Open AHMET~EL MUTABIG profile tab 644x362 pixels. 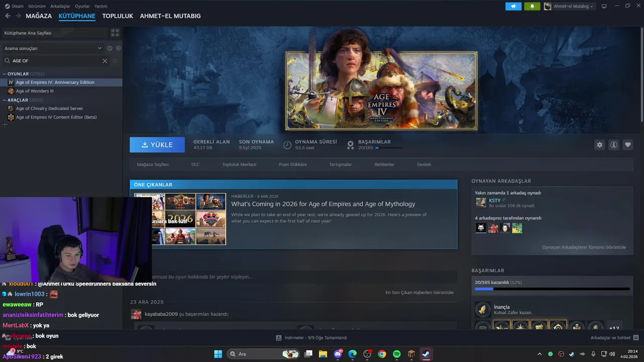170,16
